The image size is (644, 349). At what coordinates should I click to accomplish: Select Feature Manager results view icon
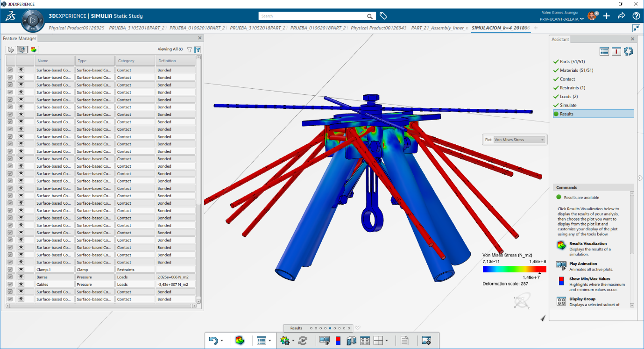tap(34, 49)
